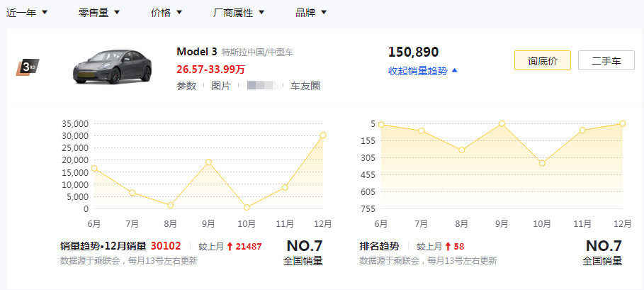Click red up arrow beside 21487
Image resolution: width=644 pixels, height=290 pixels.
(x=230, y=247)
